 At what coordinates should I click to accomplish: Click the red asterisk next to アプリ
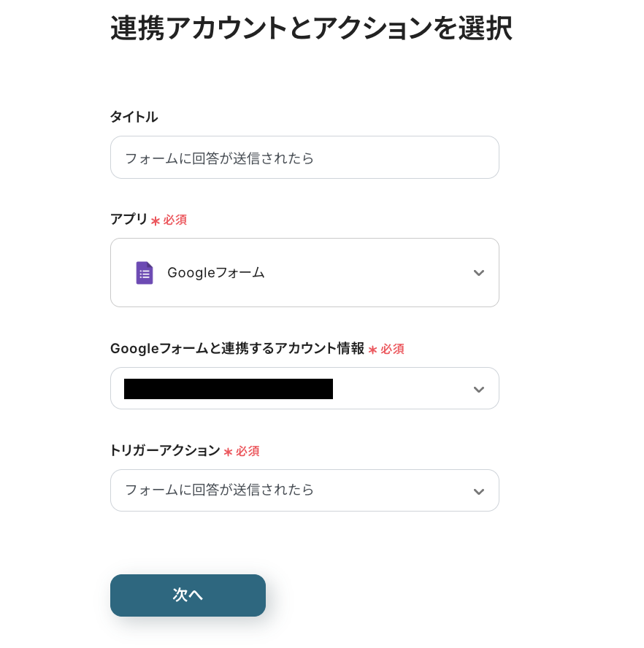156,220
